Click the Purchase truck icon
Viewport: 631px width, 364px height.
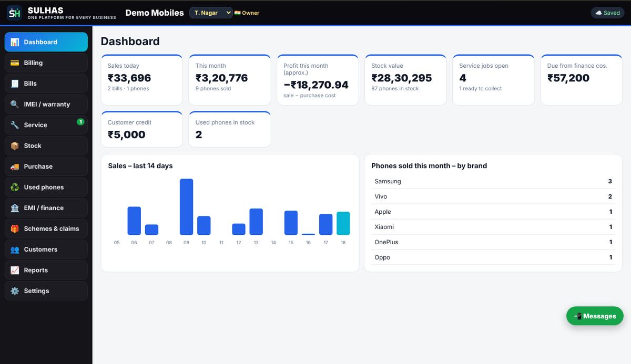pos(15,167)
